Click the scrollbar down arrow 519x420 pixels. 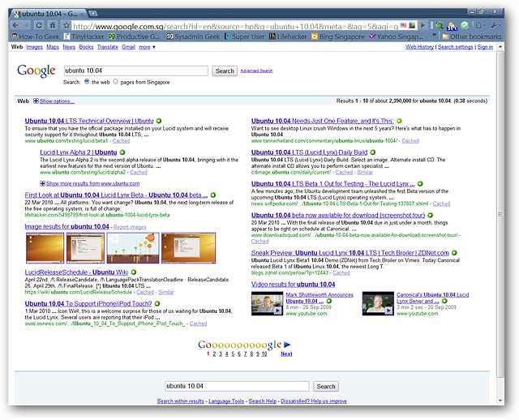(500, 401)
